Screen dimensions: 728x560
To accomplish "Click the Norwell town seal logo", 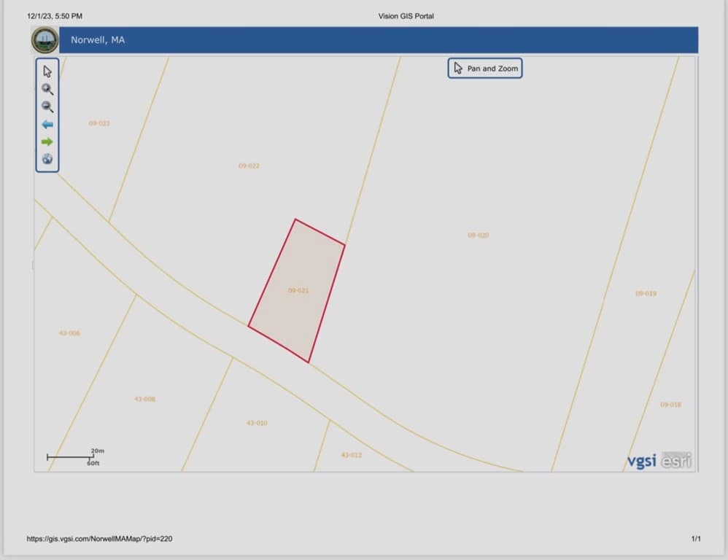I will click(x=45, y=40).
